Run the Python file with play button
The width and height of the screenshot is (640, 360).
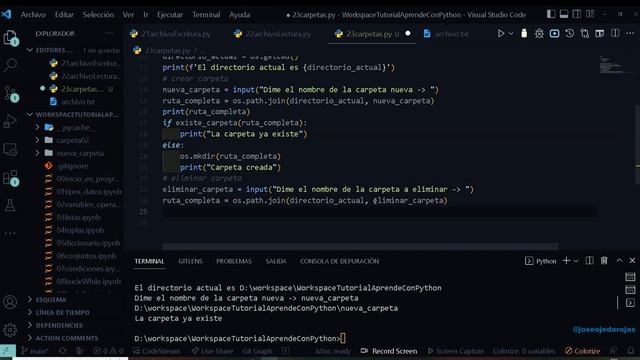501,33
